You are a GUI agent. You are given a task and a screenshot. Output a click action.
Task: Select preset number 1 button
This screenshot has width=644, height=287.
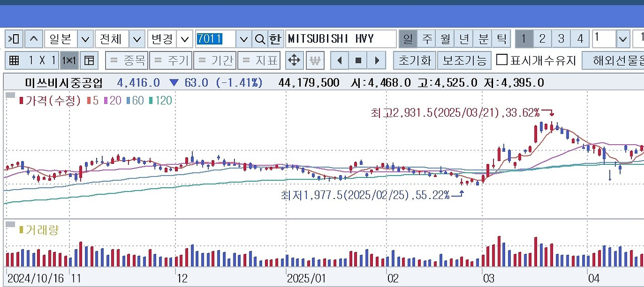pos(524,39)
